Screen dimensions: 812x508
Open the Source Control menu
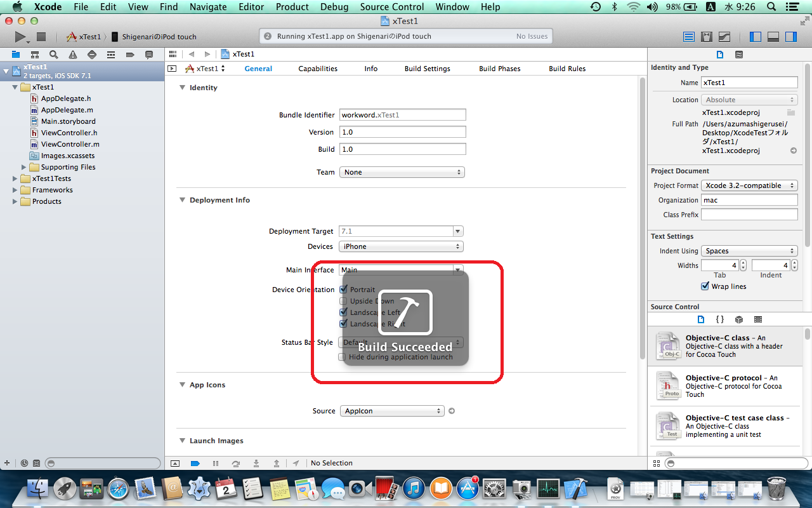coord(392,7)
